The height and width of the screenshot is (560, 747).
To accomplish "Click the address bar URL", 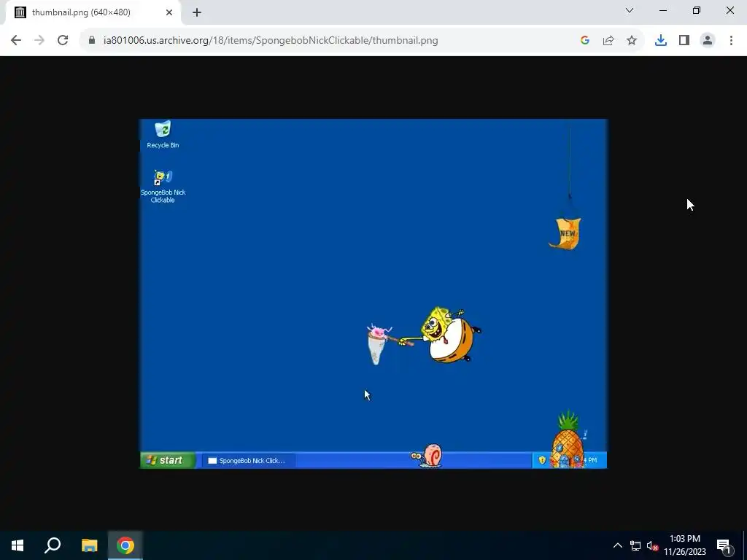I will [271, 41].
